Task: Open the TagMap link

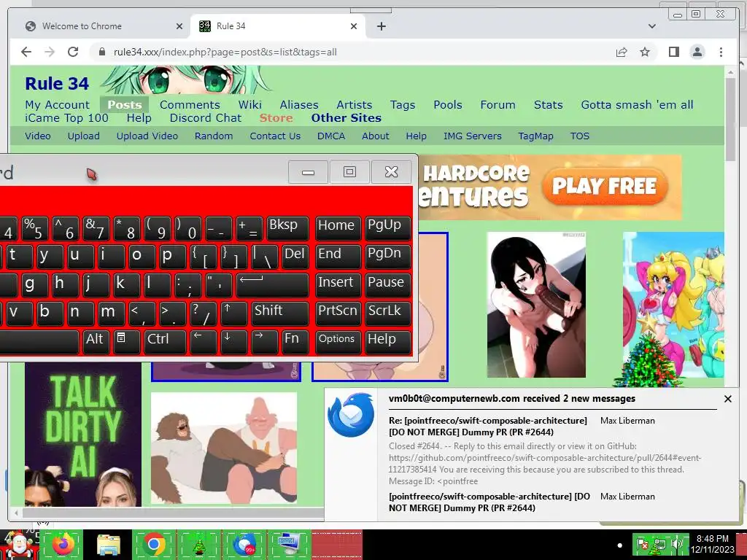Action: 536,136
